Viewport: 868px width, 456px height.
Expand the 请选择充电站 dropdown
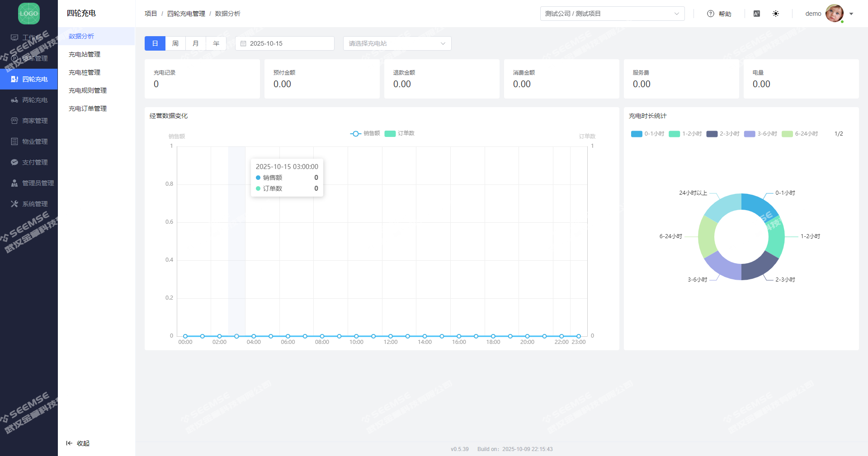tap(397, 43)
